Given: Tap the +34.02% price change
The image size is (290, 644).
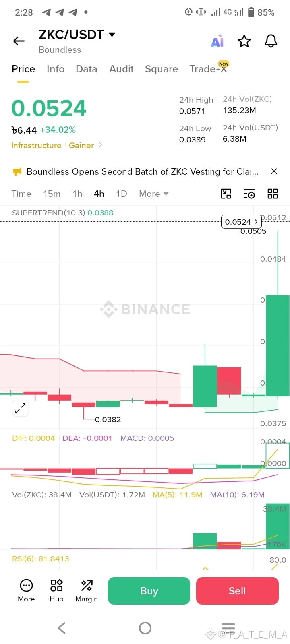Looking at the screenshot, I should tap(58, 130).
